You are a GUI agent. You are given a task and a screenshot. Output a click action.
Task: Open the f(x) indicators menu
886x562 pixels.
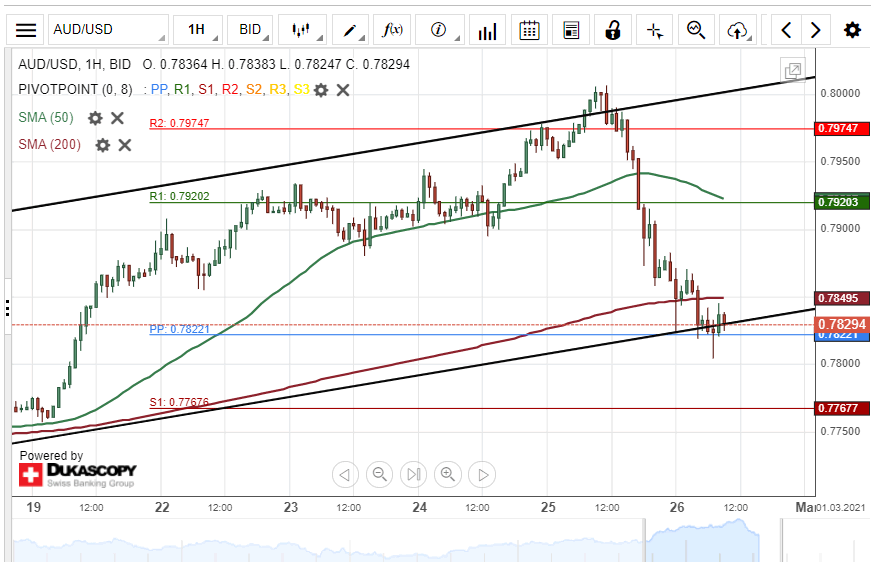(x=392, y=30)
